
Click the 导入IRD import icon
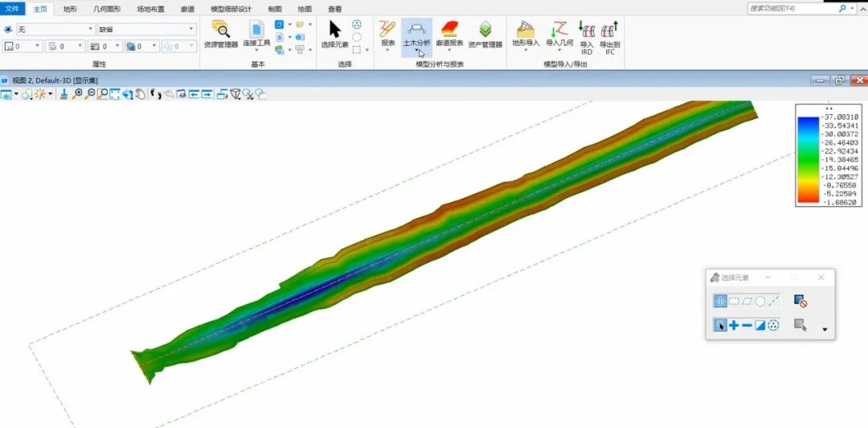tap(587, 37)
